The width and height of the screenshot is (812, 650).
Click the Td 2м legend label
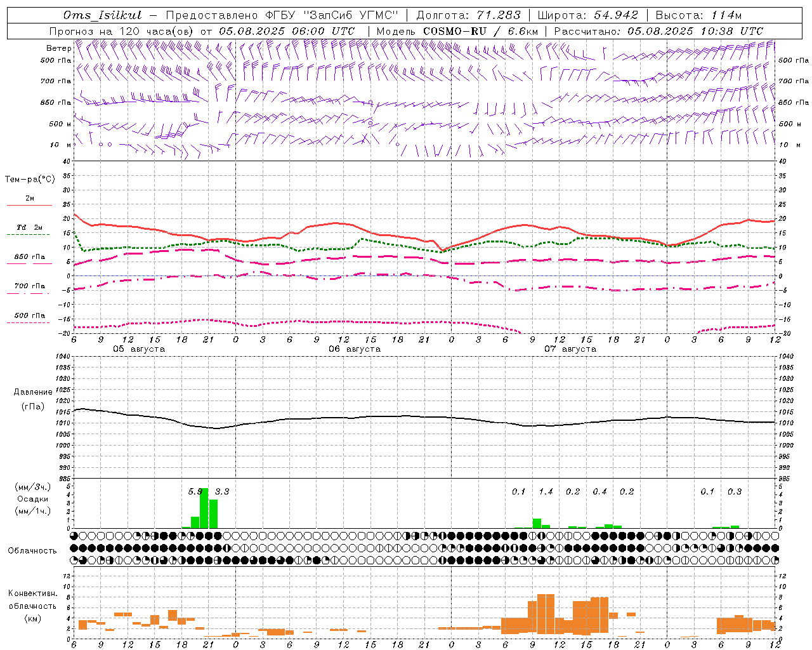click(30, 227)
